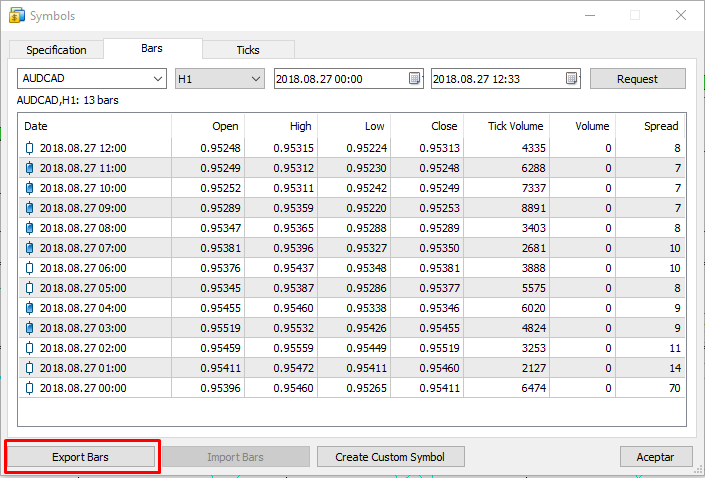Sort by the Low column header
705x478 pixels.
click(x=354, y=126)
